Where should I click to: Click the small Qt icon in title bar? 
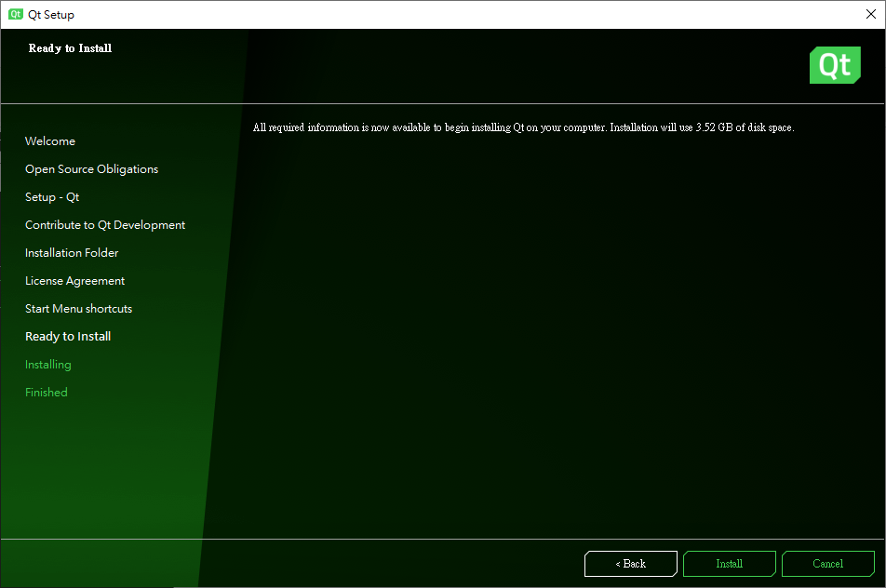(16, 14)
